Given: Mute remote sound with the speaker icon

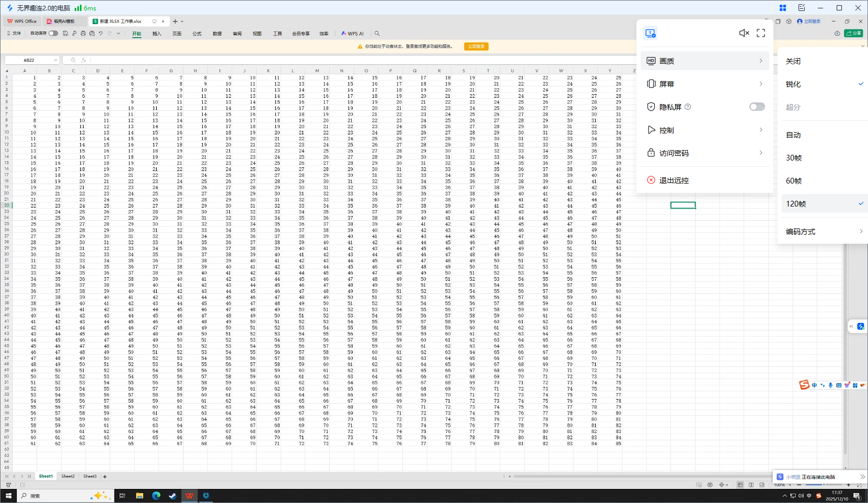Looking at the screenshot, I should point(744,33).
